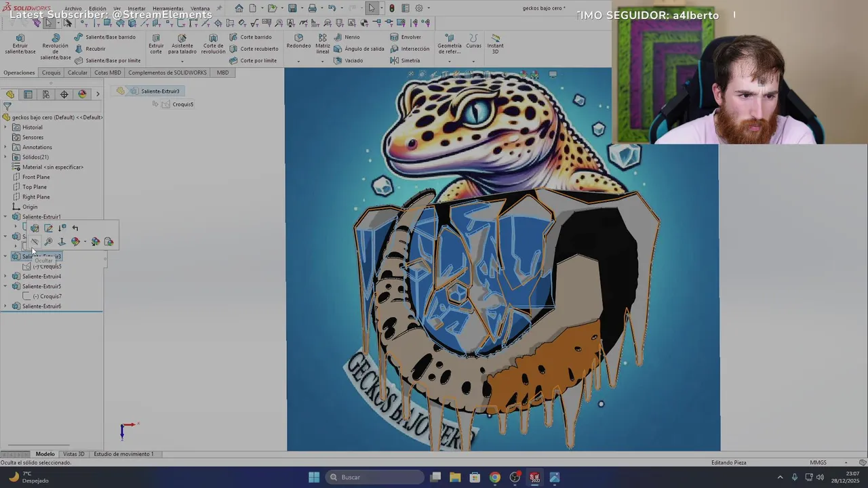The height and width of the screenshot is (488, 868).
Task: Click the Save icon in title bar
Action: [292, 8]
